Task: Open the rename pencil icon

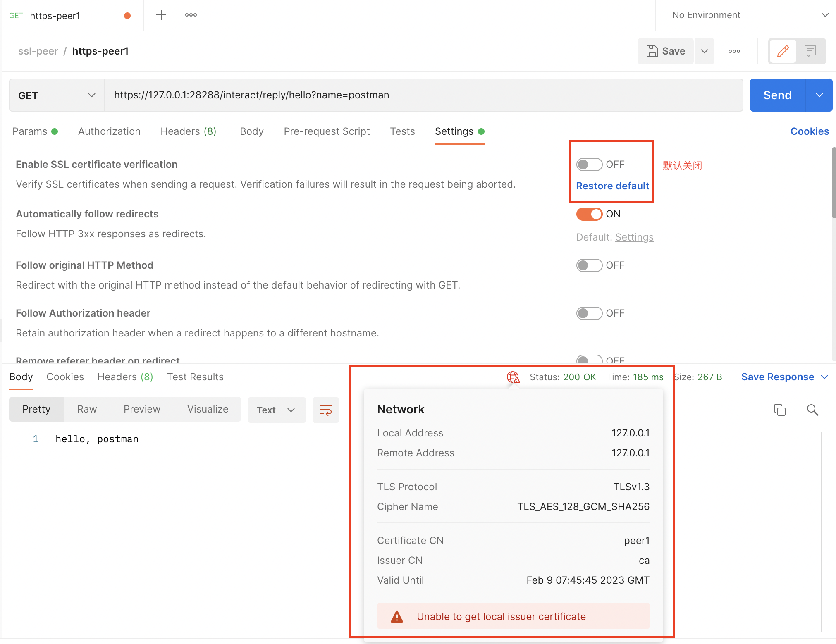Action: 783,51
